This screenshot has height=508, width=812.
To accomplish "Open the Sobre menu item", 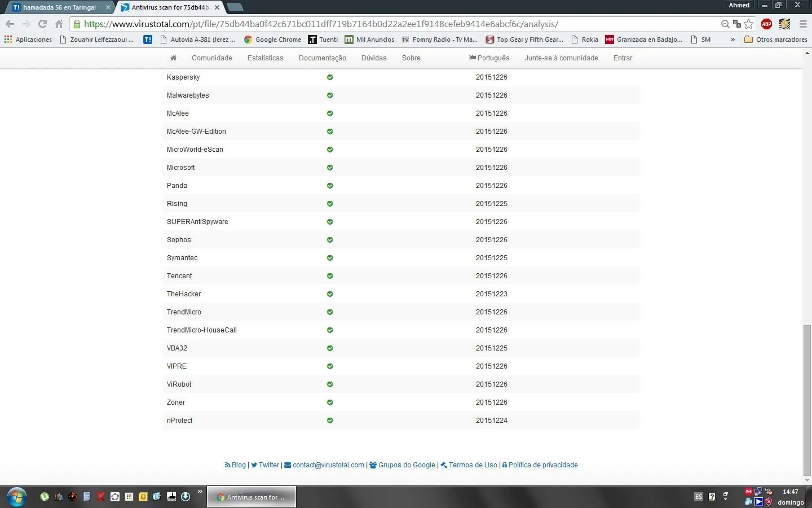I will pyautogui.click(x=411, y=58).
